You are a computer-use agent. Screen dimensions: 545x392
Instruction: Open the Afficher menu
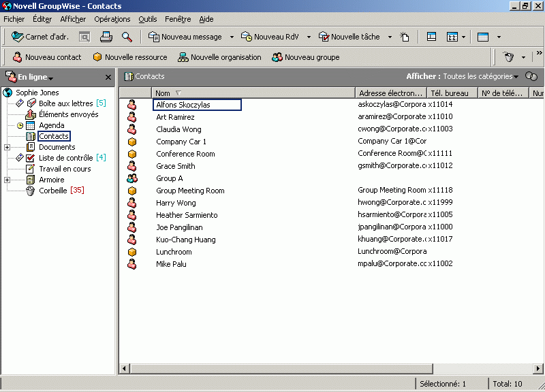pos(73,19)
